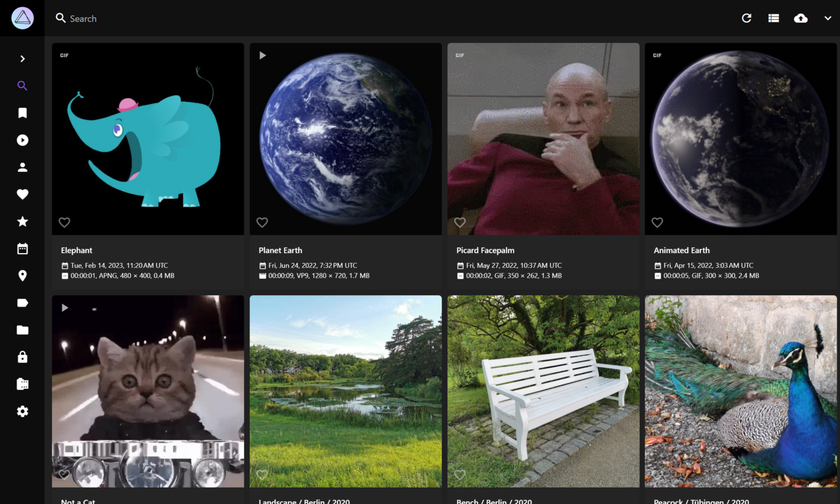
Task: Open the Private section in the sidebar
Action: [x=22, y=357]
